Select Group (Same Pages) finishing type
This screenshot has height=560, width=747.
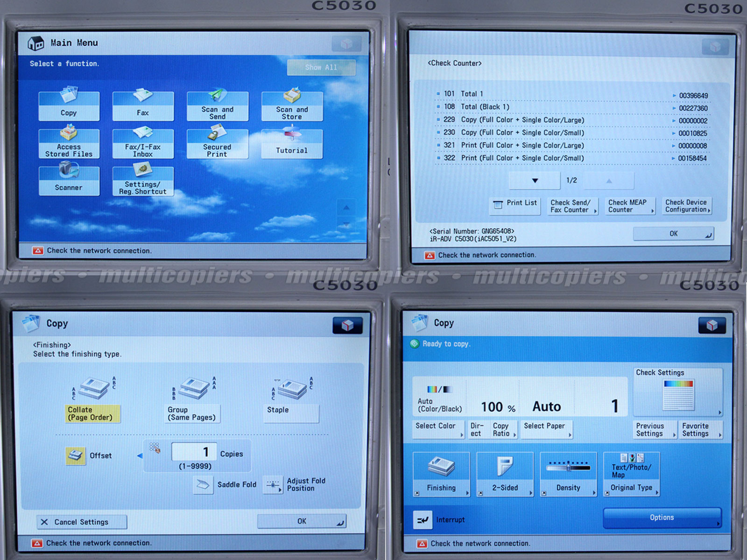click(192, 413)
